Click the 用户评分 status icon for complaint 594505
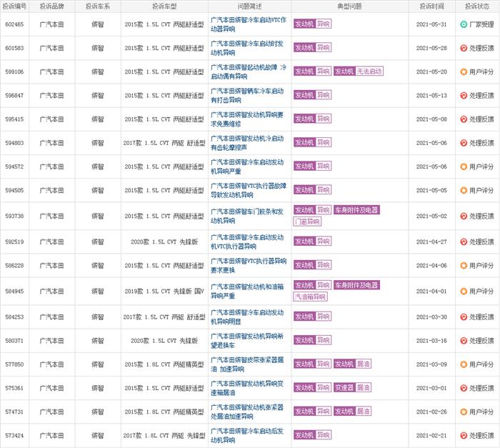Screen dimensions: 500x448 [x=464, y=191]
